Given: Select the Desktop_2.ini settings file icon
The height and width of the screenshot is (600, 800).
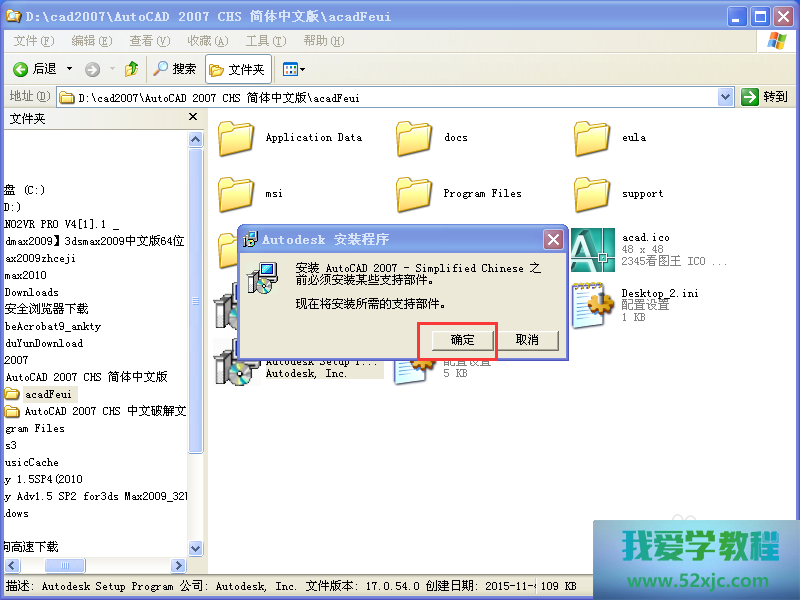Looking at the screenshot, I should (593, 304).
